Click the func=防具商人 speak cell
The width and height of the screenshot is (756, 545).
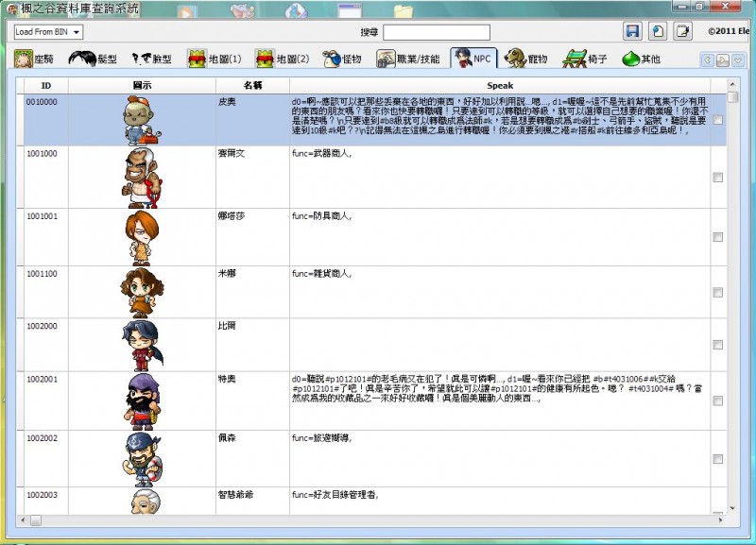tap(500, 237)
